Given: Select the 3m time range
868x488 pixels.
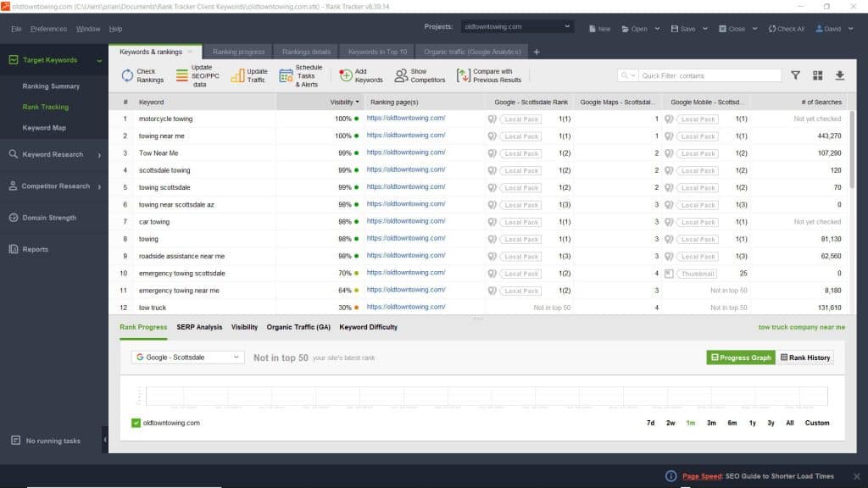Looking at the screenshot, I should point(711,423).
